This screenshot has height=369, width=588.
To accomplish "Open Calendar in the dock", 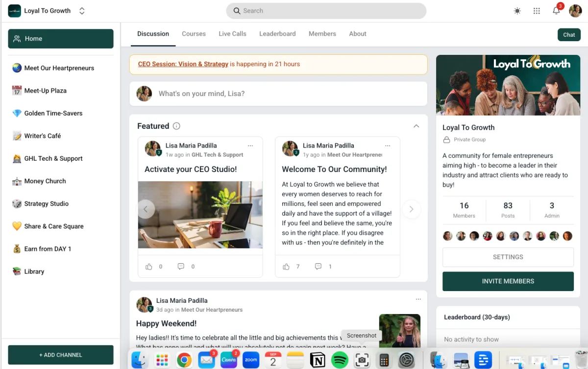I will tap(273, 360).
